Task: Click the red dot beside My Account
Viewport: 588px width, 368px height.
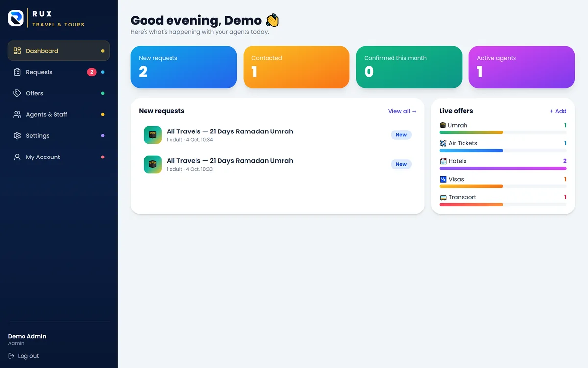Action: tap(102, 157)
